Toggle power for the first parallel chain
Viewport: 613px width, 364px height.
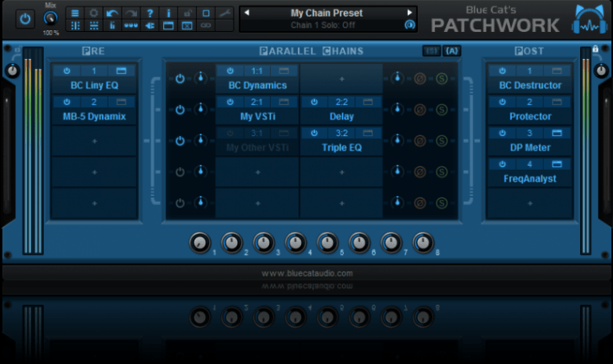pyautogui.click(x=180, y=78)
